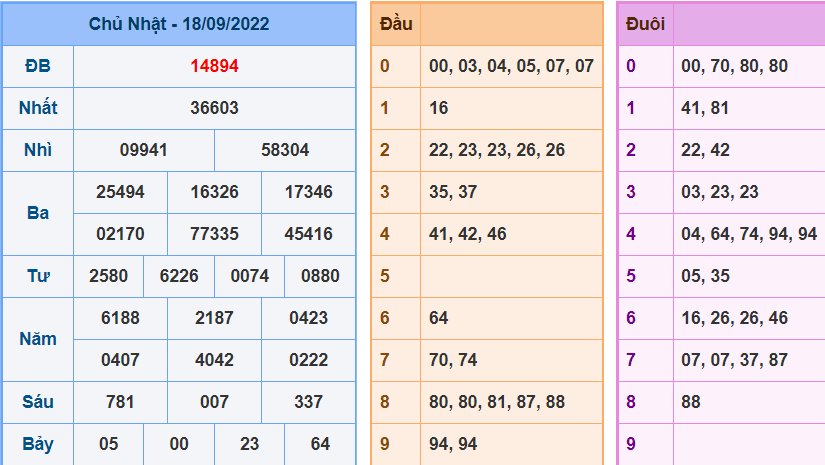The width and height of the screenshot is (825, 465).
Task: Select seventh prize number 64 in Bảy row
Action: [320, 444]
